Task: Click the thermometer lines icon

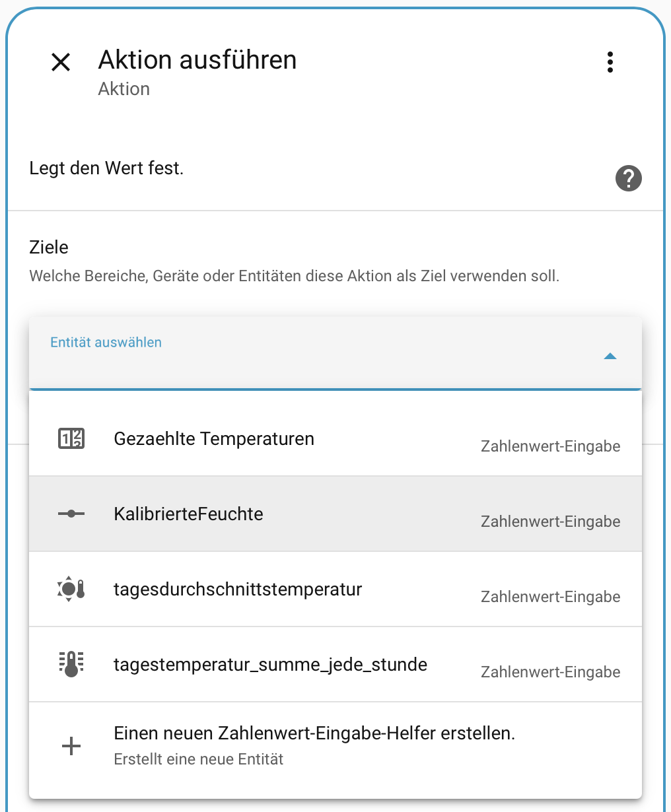Action: click(71, 664)
